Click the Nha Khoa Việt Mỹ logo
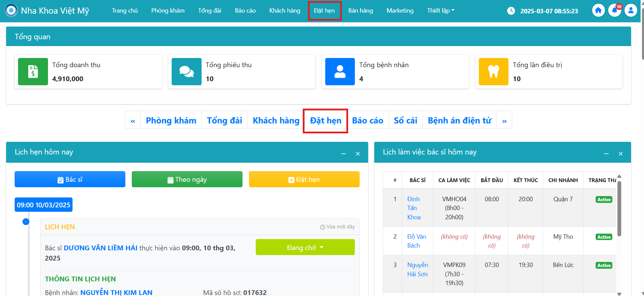 [x=11, y=11]
